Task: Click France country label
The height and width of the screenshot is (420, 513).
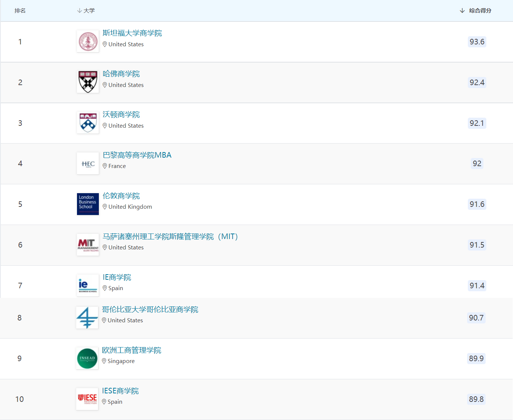Action: pyautogui.click(x=117, y=166)
